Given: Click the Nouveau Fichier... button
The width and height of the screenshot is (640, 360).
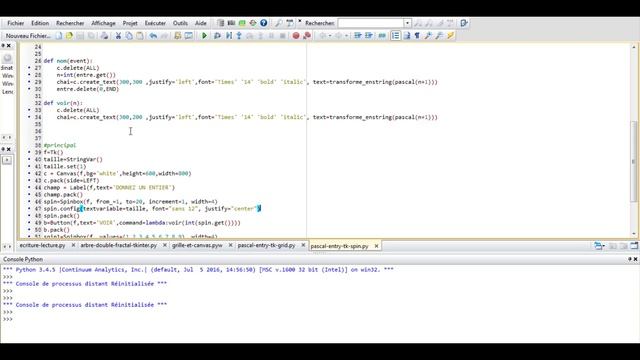Looking at the screenshot, I should tap(28, 36).
